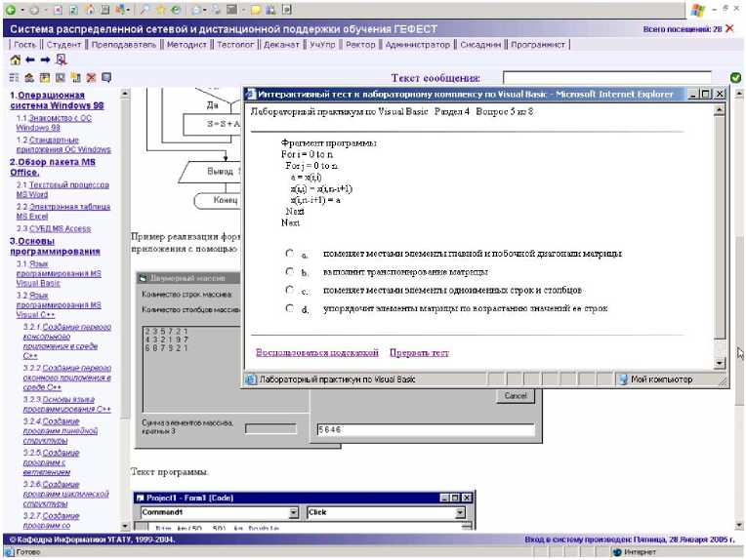Click the Windows flag logo icon

[x=697, y=10]
